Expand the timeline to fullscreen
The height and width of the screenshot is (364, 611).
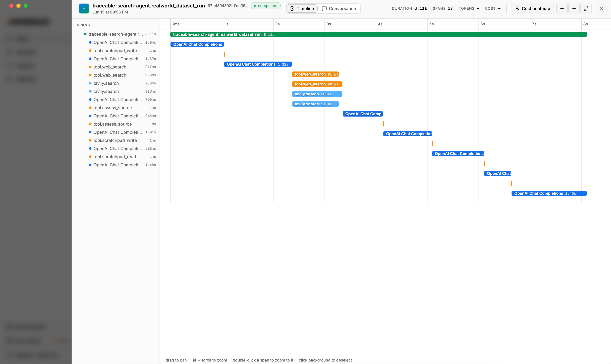coord(586,9)
